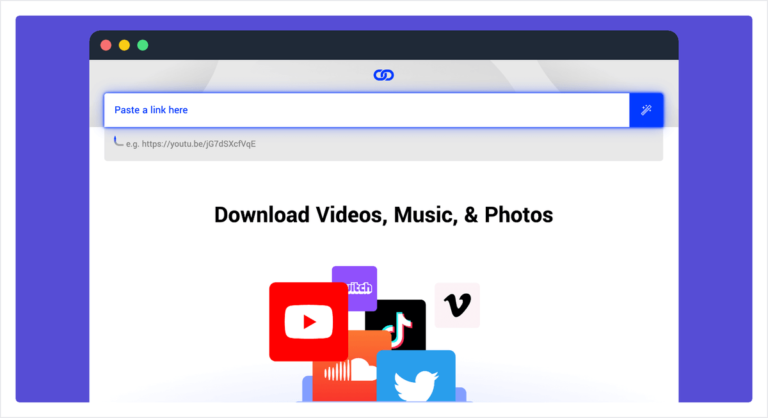The width and height of the screenshot is (768, 418).
Task: Click the YouTube logo tile
Action: pos(309,321)
